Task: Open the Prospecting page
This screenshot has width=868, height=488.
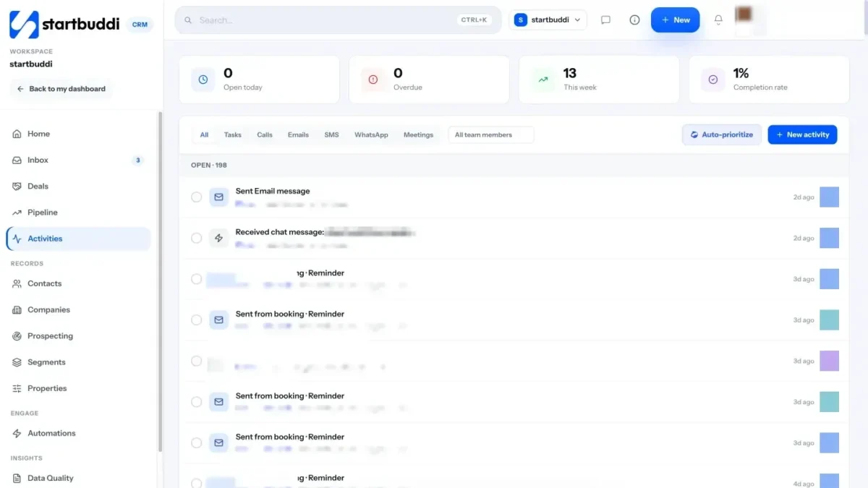Action: 78,336
